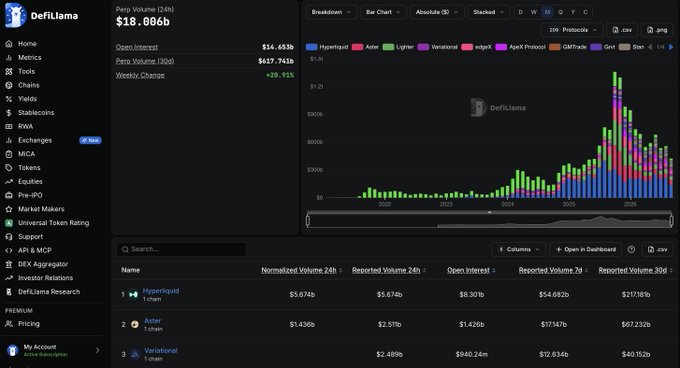Click the Investor Relations icon
This screenshot has height=368, width=680.
pyautogui.click(x=9, y=278)
